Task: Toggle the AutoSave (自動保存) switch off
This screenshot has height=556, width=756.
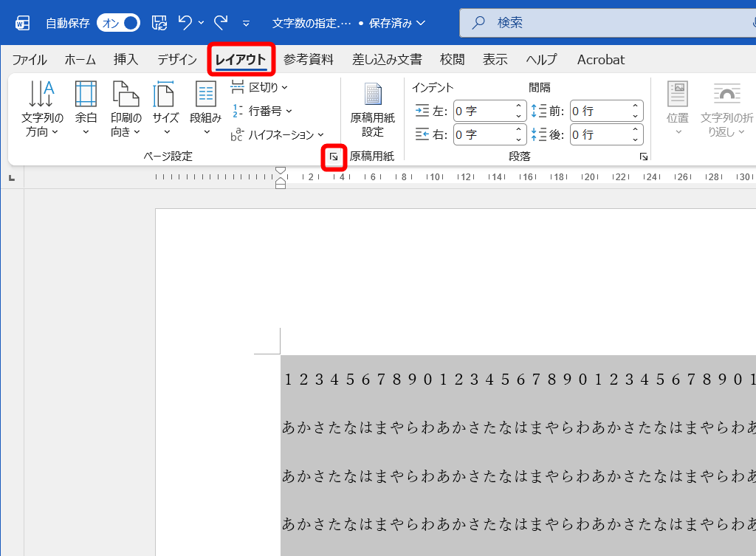Action: [118, 23]
